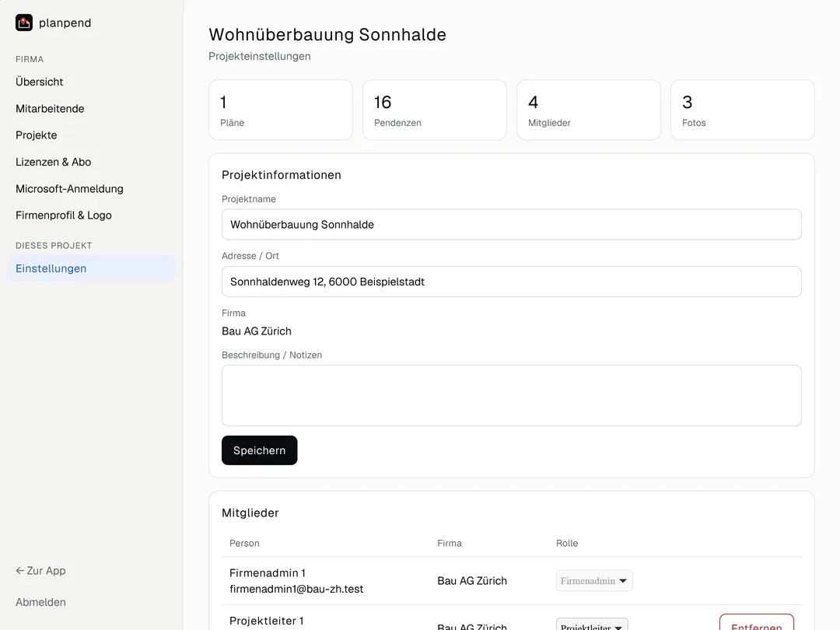Focus the Projektname input field

coord(512,225)
